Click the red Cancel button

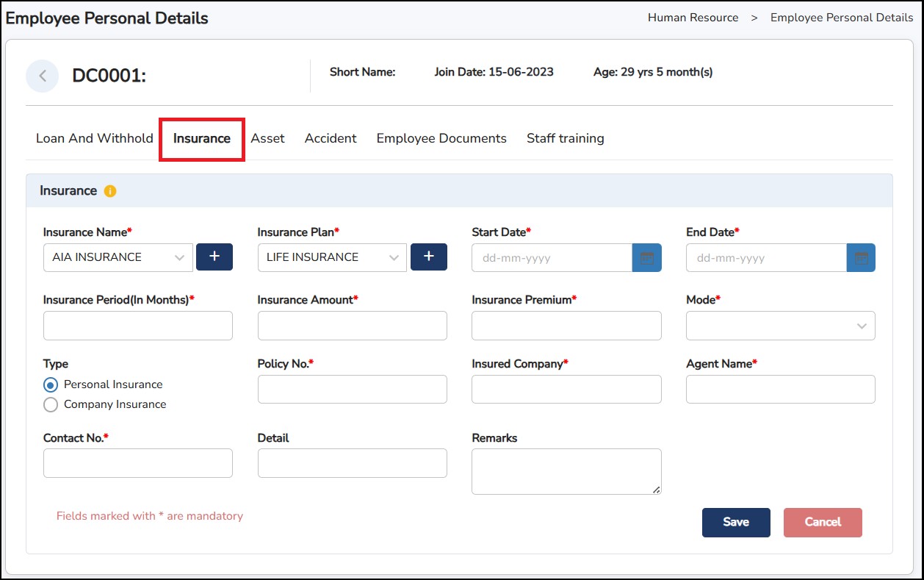822,522
